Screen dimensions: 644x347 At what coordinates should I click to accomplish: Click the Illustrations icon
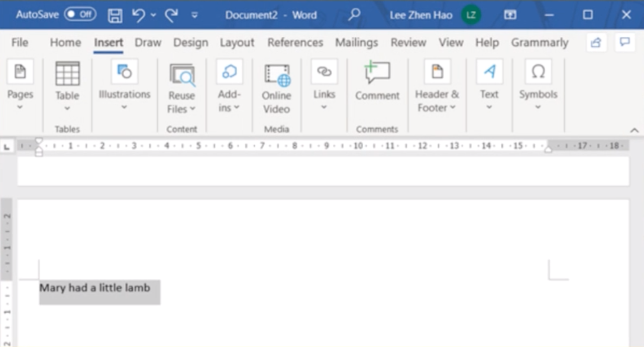(x=124, y=72)
